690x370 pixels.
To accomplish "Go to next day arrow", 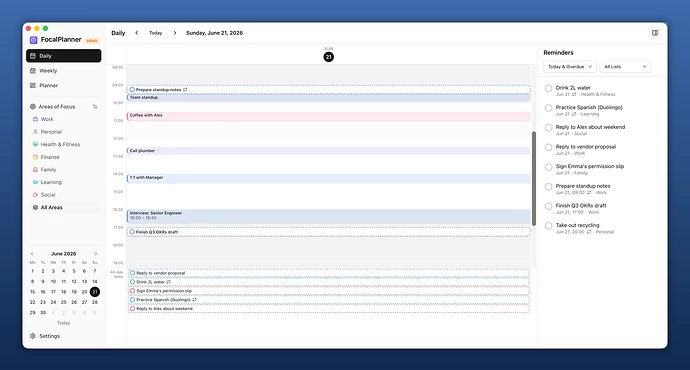I will click(175, 33).
